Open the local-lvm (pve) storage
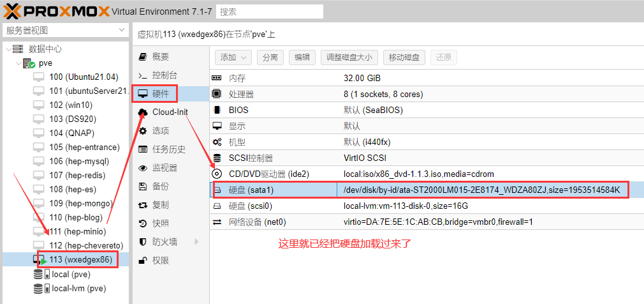 tap(79, 289)
